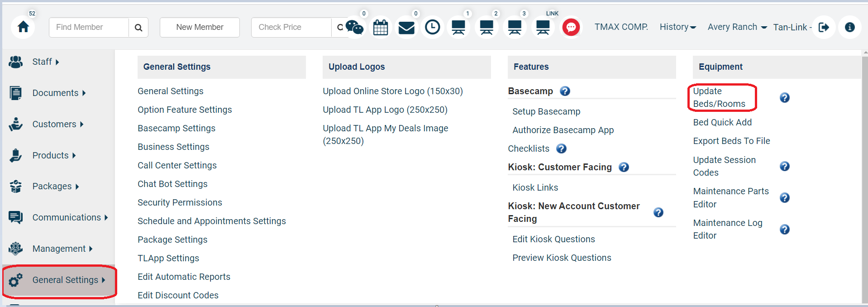Open Business Settings link
868x307 pixels.
coord(173,147)
